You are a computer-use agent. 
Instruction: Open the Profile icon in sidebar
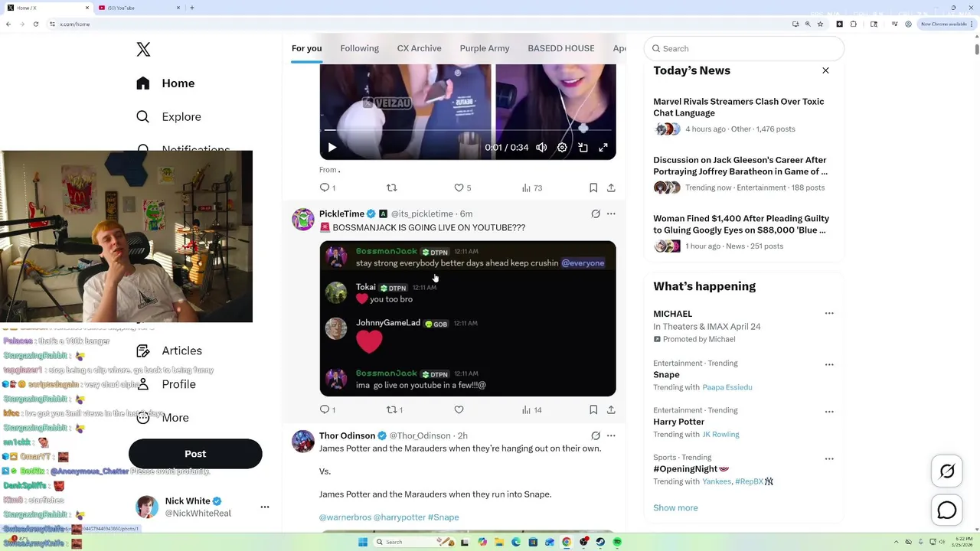[x=143, y=384]
